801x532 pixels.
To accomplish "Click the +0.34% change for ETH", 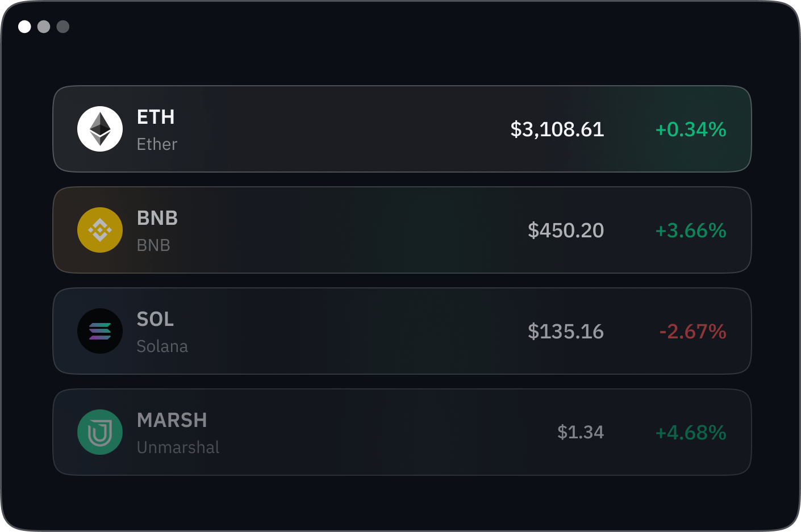I will pyautogui.click(x=690, y=129).
